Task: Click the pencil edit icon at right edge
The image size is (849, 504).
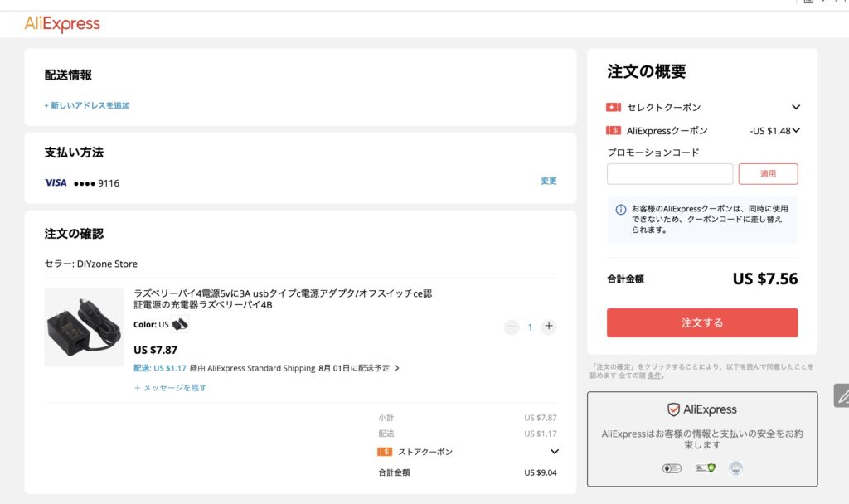Action: 842,395
